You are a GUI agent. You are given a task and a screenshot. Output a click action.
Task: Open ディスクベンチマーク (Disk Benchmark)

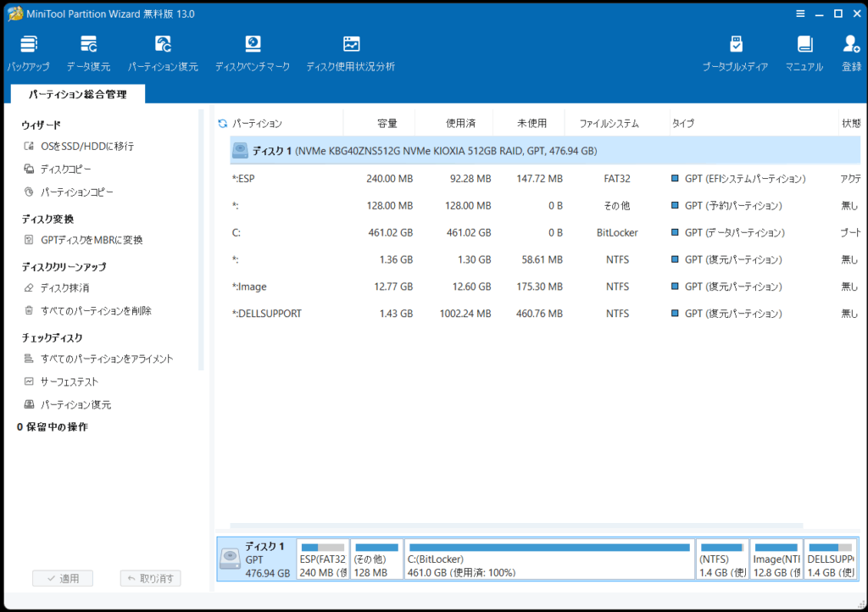pos(252,53)
